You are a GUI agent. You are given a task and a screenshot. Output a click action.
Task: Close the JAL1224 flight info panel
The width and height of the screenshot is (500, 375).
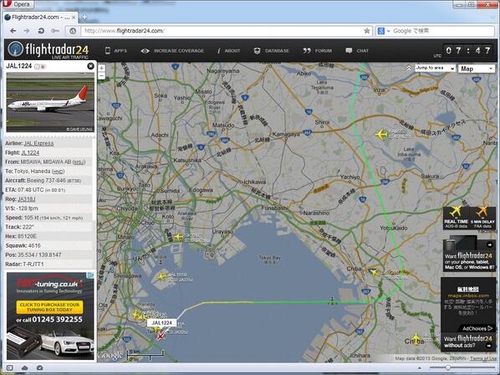(90, 66)
